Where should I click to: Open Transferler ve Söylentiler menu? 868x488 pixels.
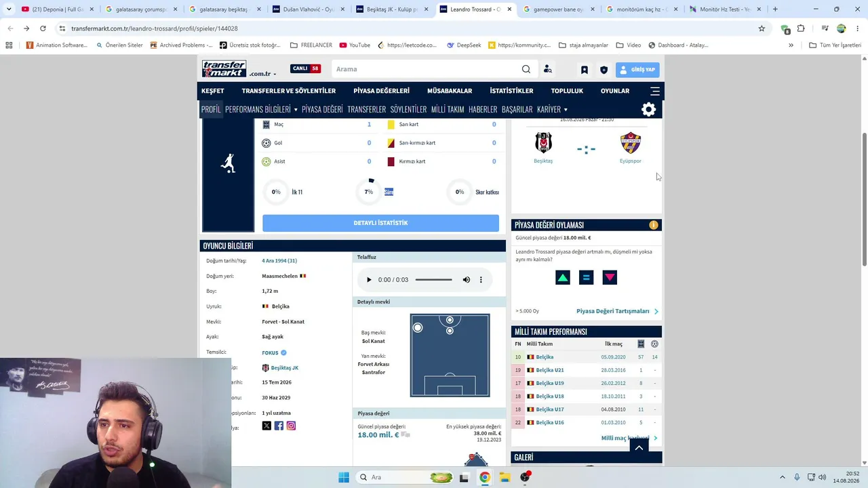[289, 91]
